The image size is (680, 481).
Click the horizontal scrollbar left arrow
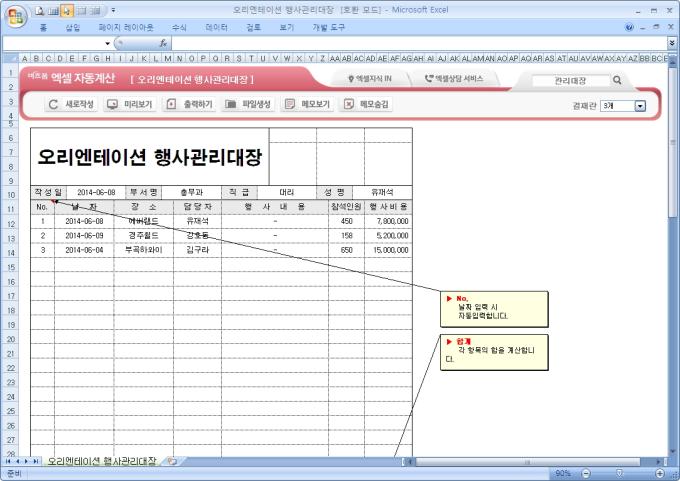(x=411, y=462)
